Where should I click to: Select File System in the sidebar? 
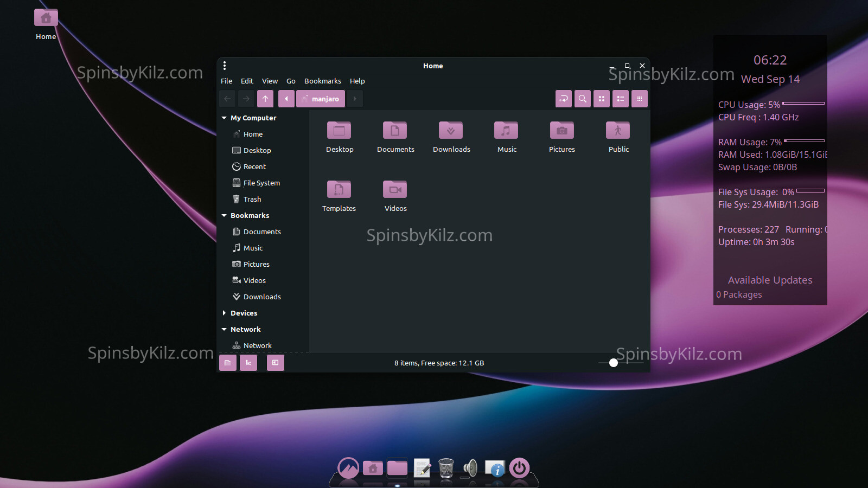coord(261,183)
